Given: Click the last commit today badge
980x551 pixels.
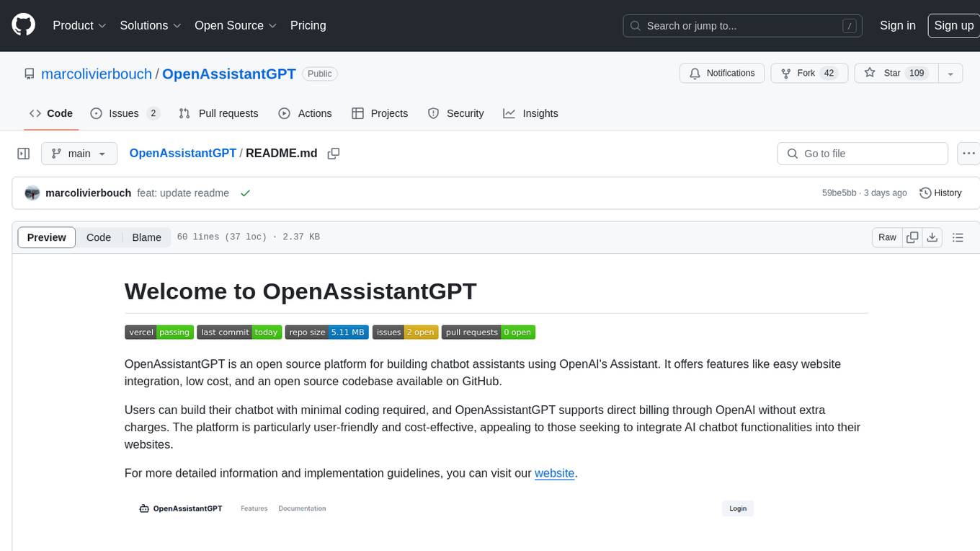Looking at the screenshot, I should pos(239,332).
